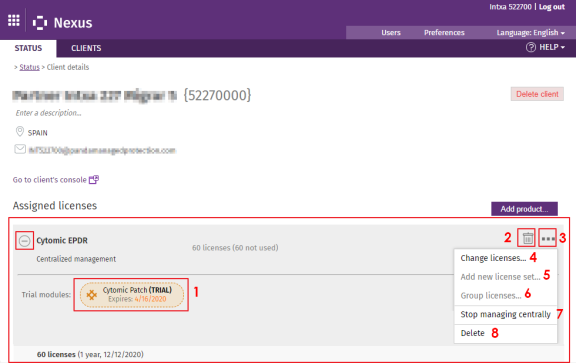Click the 60 licenses (60 not used) text
The height and width of the screenshot is (363, 576).
pos(235,248)
